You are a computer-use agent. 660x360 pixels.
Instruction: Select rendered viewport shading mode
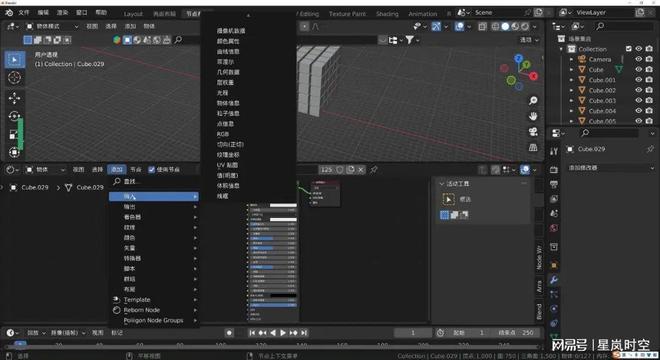(525, 27)
